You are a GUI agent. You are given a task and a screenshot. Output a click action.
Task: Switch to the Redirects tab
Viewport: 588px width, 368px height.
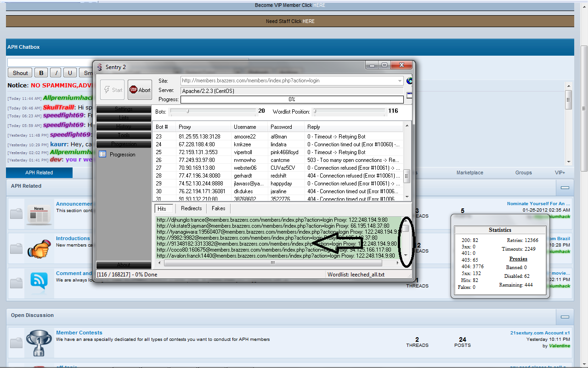pyautogui.click(x=192, y=208)
